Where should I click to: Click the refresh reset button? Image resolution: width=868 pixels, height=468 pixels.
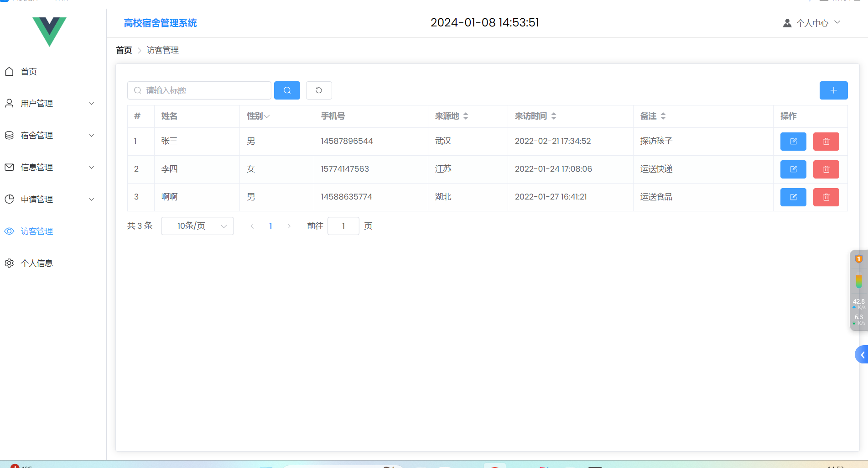319,90
